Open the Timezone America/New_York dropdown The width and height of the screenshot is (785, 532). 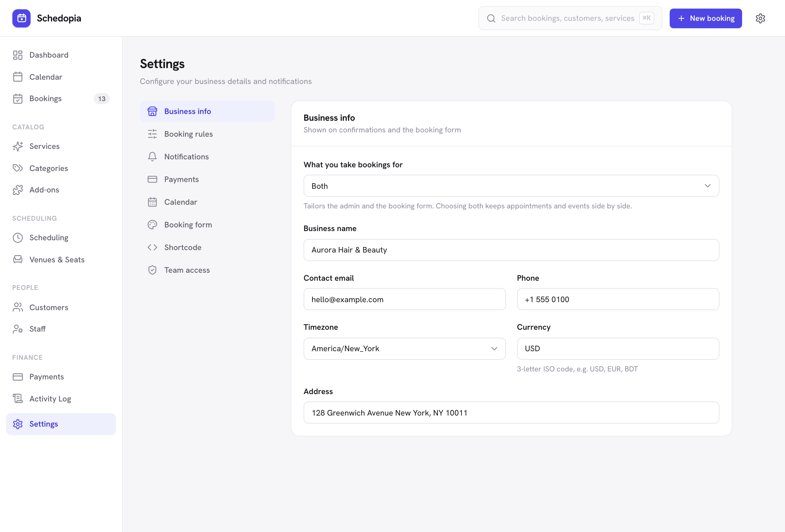pyautogui.click(x=404, y=349)
